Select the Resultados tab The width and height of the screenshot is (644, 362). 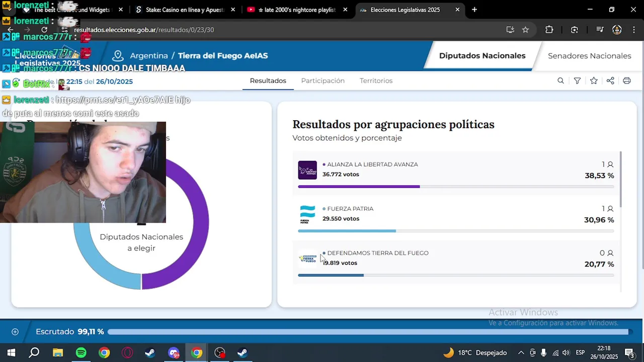[x=268, y=81]
